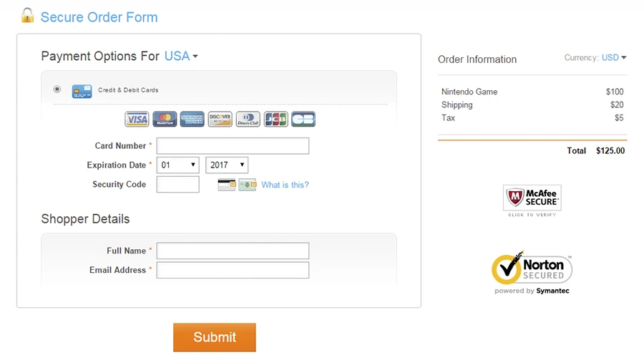Screen dimensions: 644x358
Task: Click the Email Address input field
Action: [233, 270]
